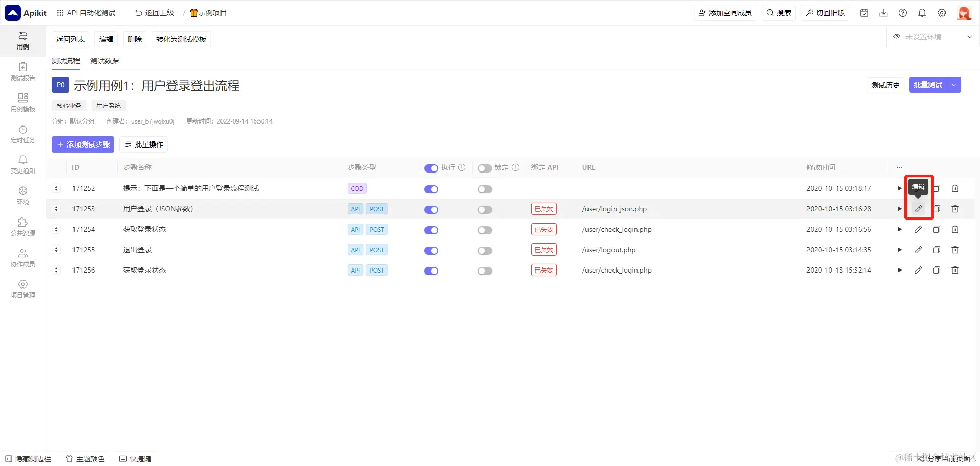Click the info icon next to 执行
Screen dimensions: 980x466
point(462,167)
